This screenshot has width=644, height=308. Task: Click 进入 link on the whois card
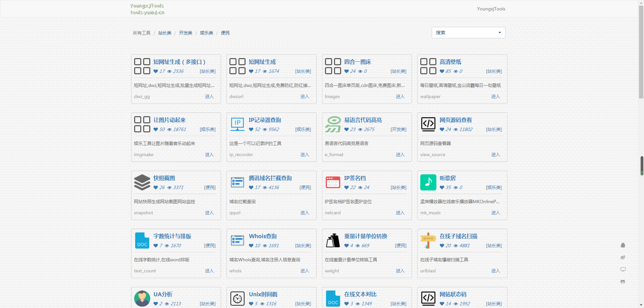305,271
